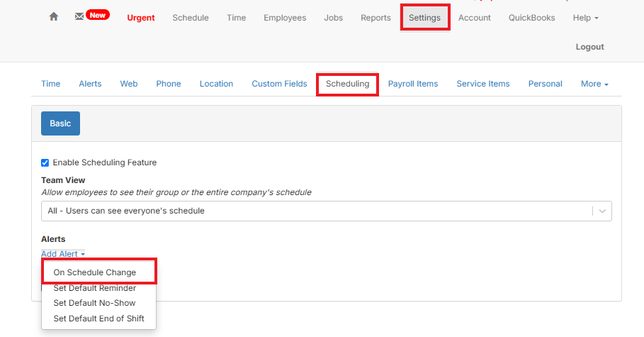The width and height of the screenshot is (644, 337).
Task: Click the blue Basic button
Action: [60, 123]
